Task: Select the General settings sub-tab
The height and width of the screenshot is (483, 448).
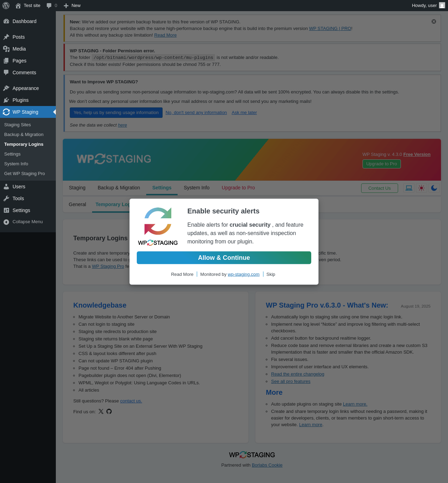Action: tap(77, 204)
